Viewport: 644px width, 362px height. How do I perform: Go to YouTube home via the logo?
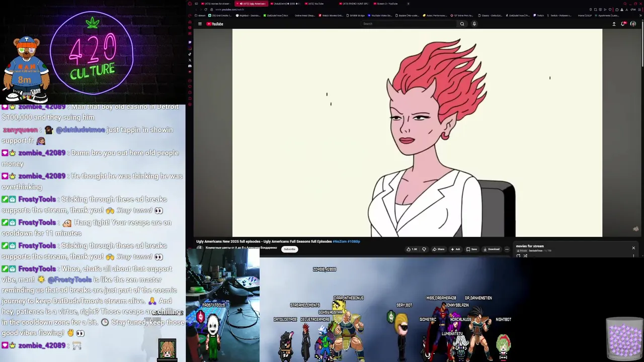click(215, 24)
